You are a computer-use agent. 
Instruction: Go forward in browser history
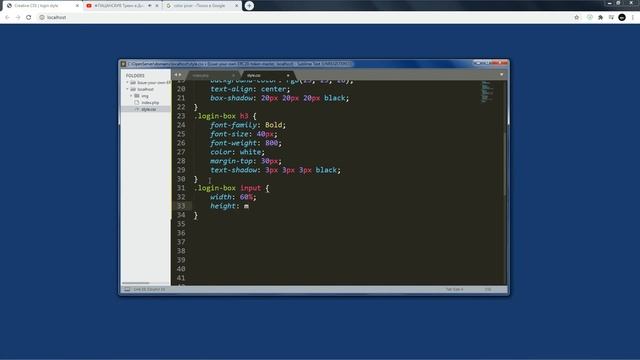[18, 17]
